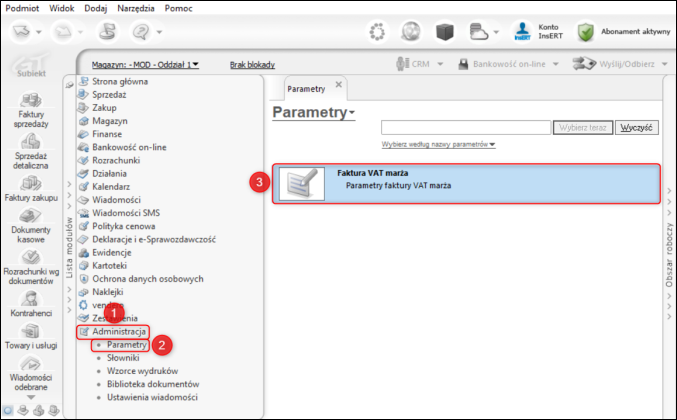This screenshot has width=677, height=420.
Task: Open the Widok menu
Action: [61, 8]
